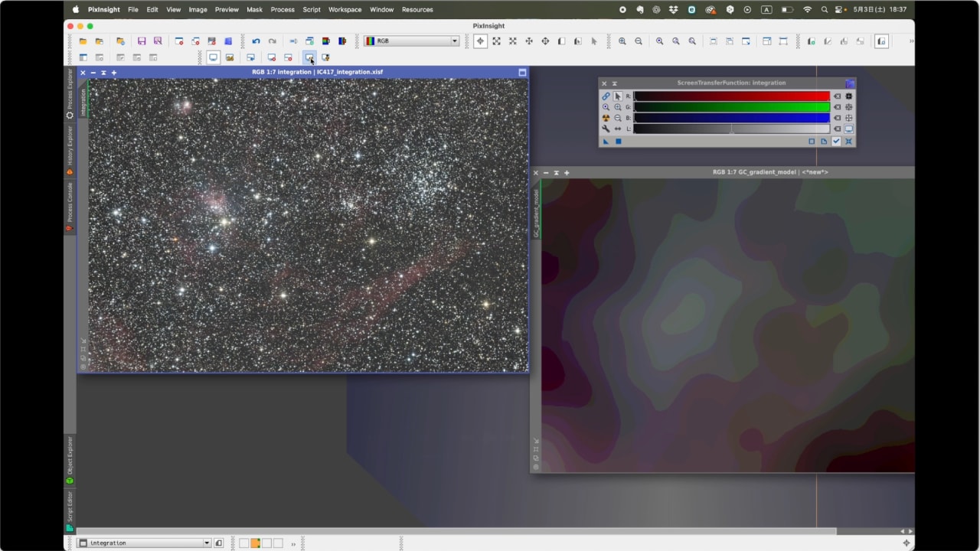The height and width of the screenshot is (551, 980).
Task: Toggle Enable STF monitor icon in STF panel
Action: 848,129
